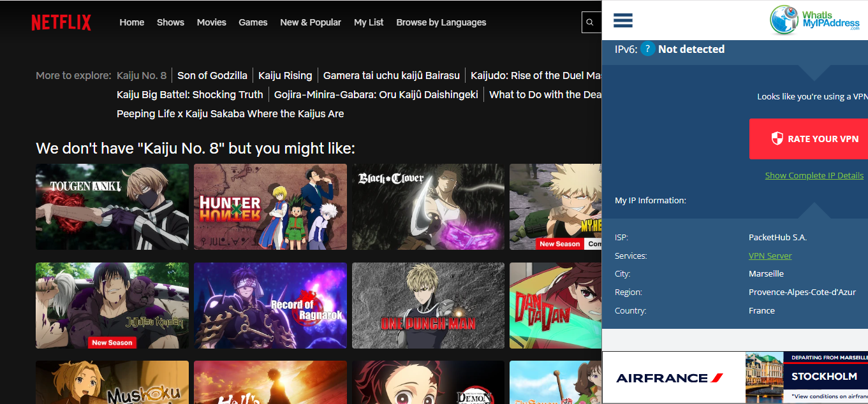Open the Mushoku Tensei thumbnail
Image resolution: width=868 pixels, height=404 pixels.
click(x=112, y=382)
